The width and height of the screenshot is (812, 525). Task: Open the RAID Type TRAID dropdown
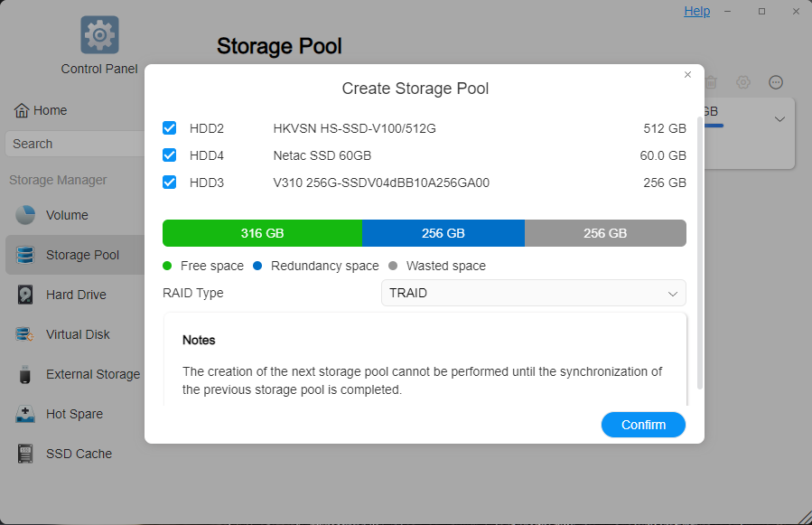[x=534, y=293]
